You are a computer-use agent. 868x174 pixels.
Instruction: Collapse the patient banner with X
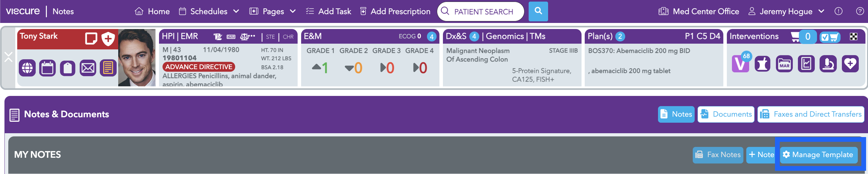(x=8, y=57)
